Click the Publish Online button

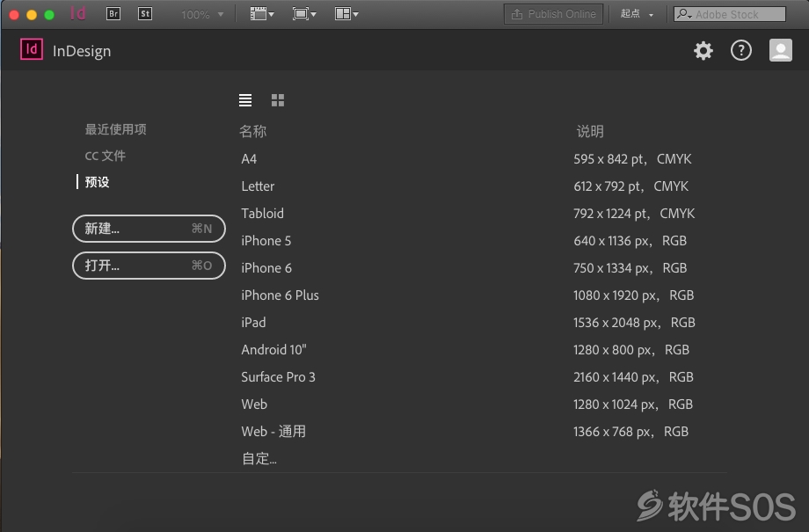554,14
